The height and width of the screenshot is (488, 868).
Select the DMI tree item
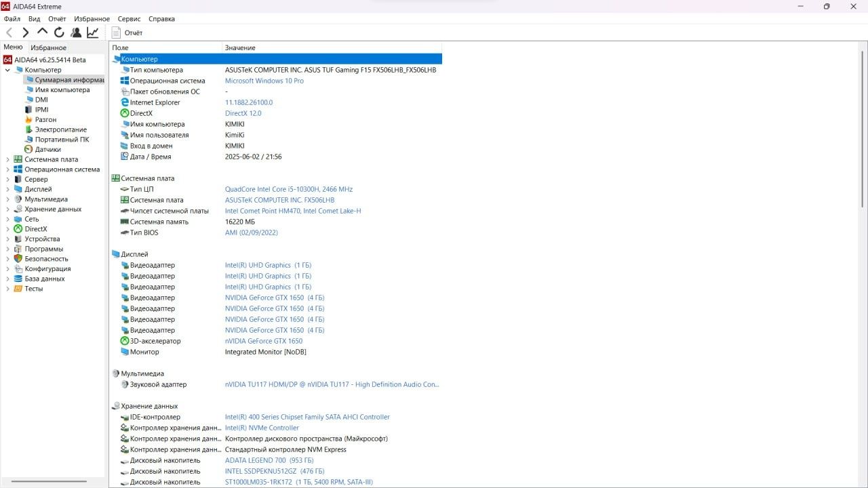36,100
